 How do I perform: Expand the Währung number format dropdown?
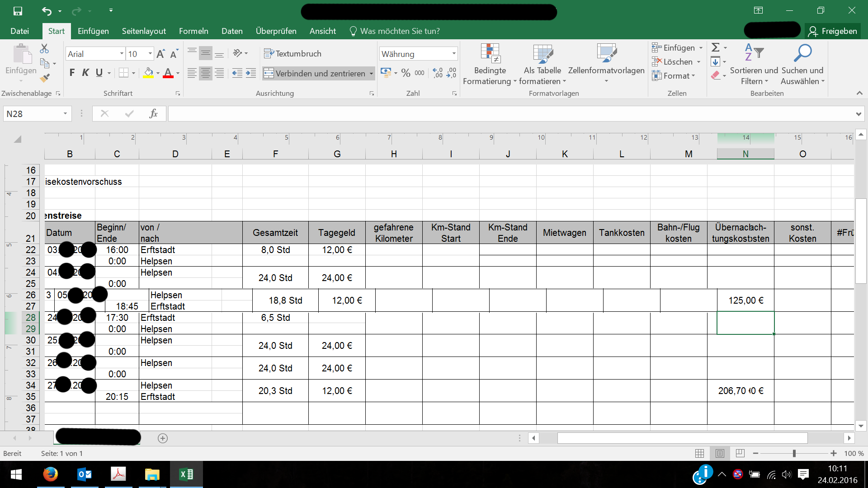[x=454, y=54]
